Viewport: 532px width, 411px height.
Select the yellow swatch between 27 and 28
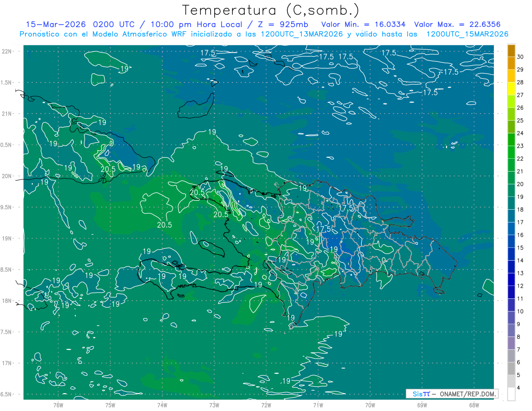(x=511, y=89)
